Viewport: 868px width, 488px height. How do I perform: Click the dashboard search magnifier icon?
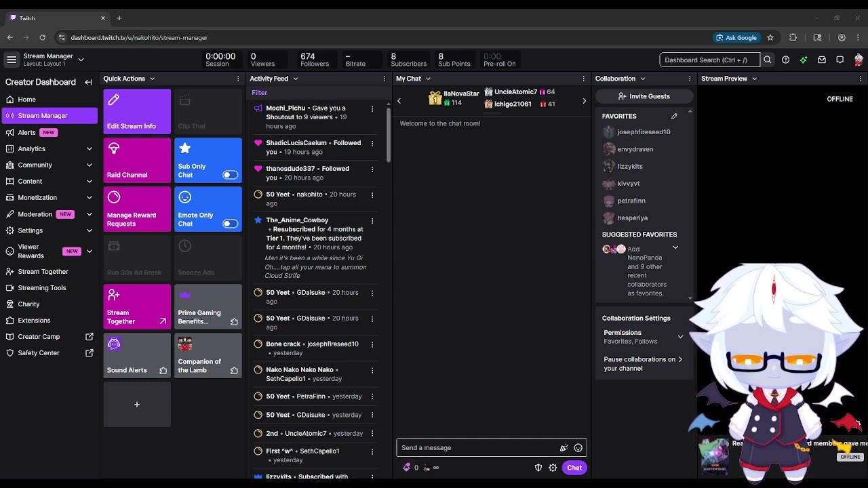(767, 60)
